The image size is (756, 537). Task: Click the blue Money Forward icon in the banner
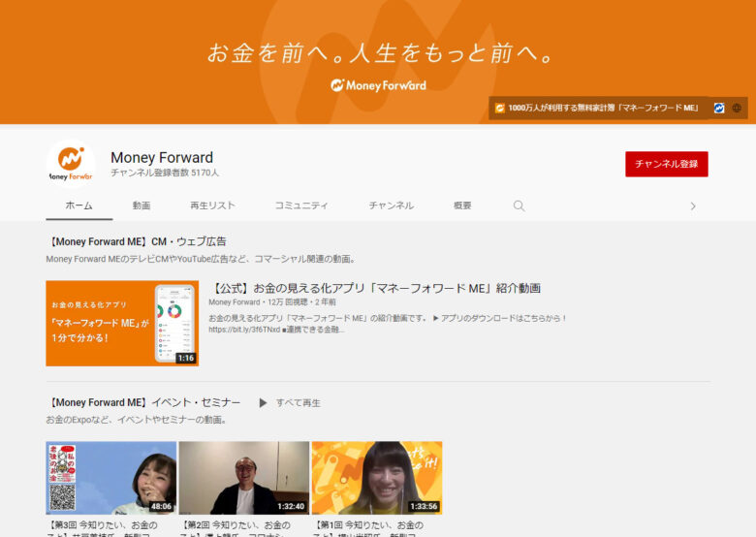click(x=719, y=108)
